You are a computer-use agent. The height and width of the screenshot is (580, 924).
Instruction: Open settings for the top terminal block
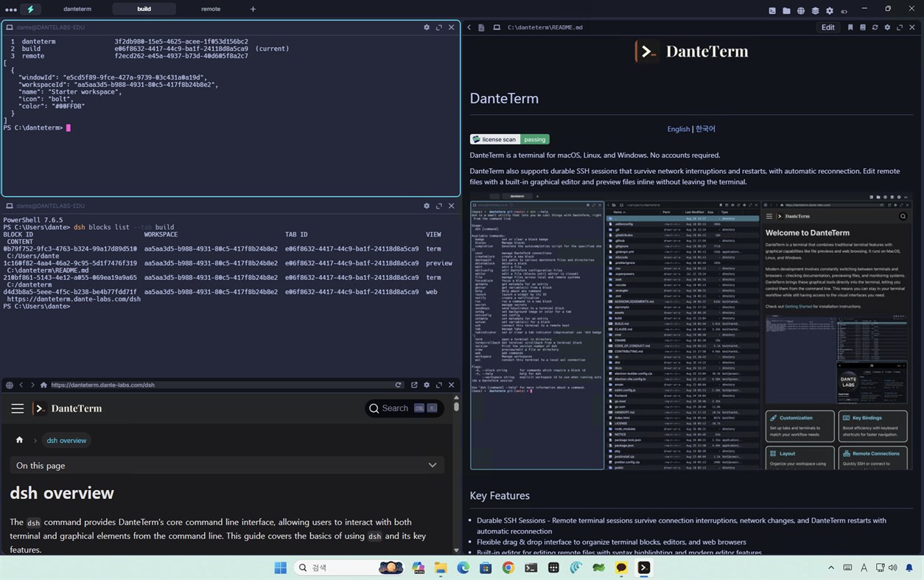click(x=427, y=27)
